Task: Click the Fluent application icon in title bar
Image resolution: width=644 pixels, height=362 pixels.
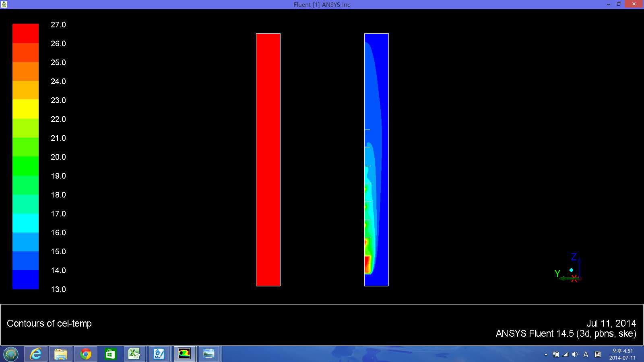Action: click(4, 4)
